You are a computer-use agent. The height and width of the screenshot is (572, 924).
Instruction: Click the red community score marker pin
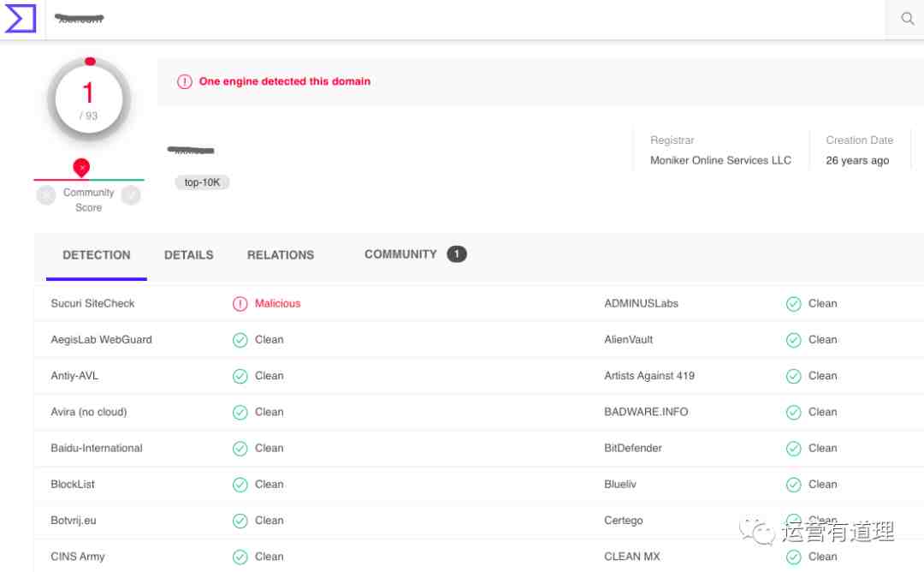pyautogui.click(x=81, y=168)
